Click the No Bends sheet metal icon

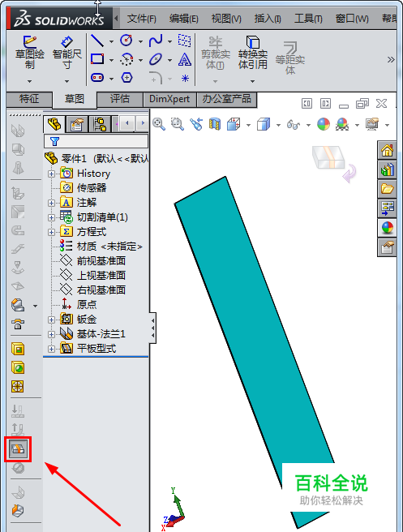[18, 468]
